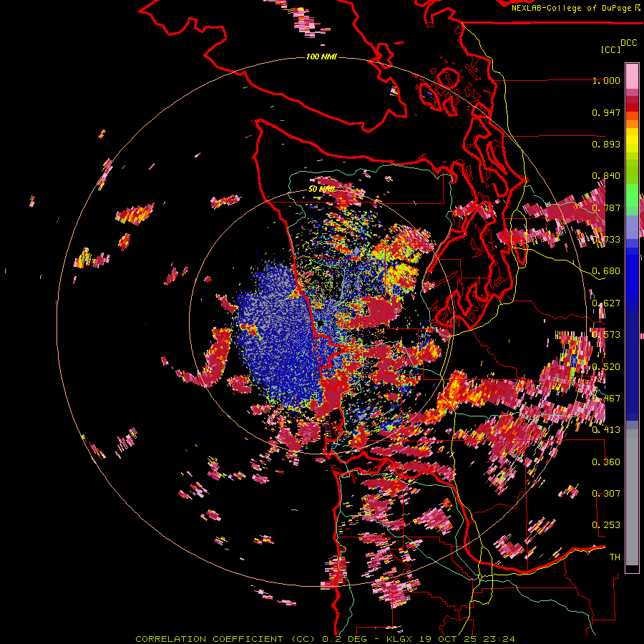Select the 0.733 scale value
Screen dimensions: 644x644
[606, 240]
